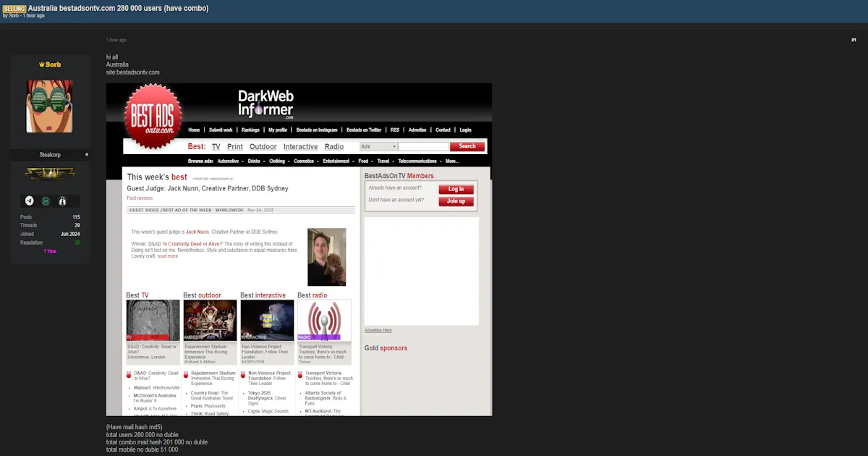Click the red Log in button
The width and height of the screenshot is (868, 456).
click(456, 189)
